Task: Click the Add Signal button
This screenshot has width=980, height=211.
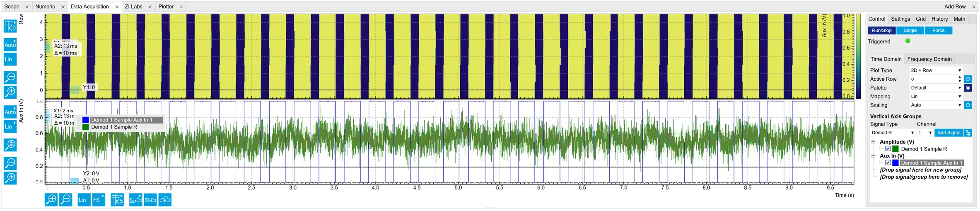Action: pos(949,133)
